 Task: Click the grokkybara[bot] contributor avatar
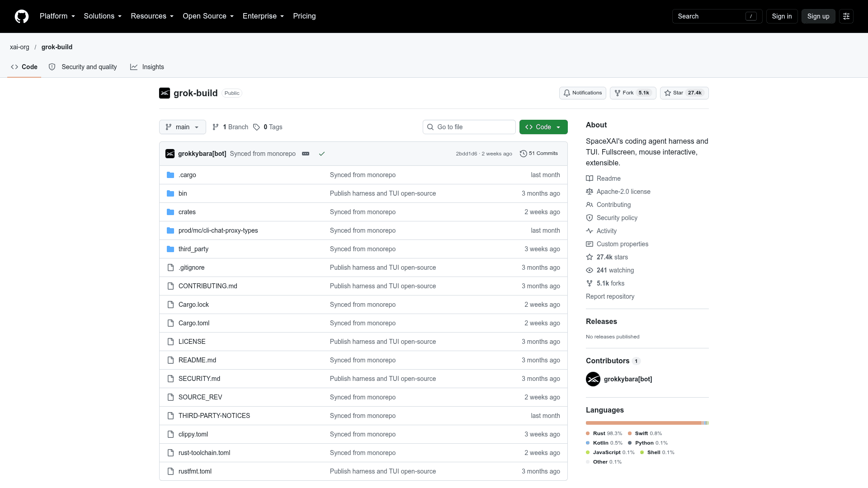pos(593,379)
